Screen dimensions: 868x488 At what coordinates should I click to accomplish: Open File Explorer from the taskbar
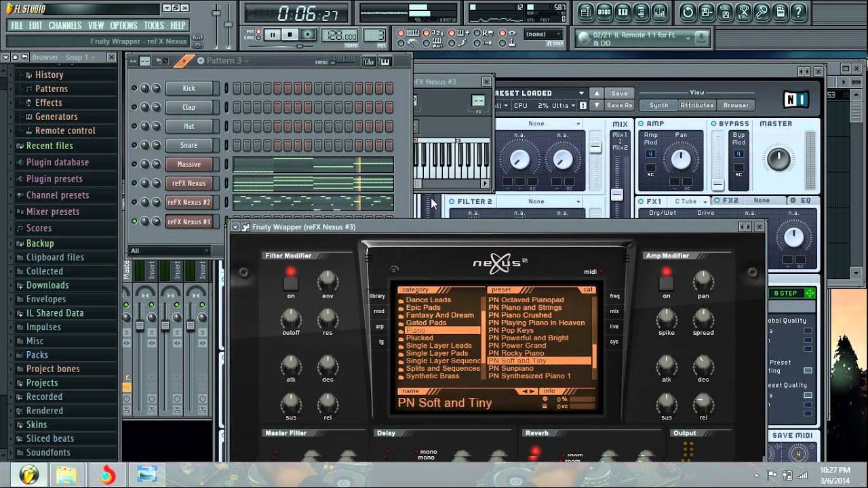(x=66, y=474)
